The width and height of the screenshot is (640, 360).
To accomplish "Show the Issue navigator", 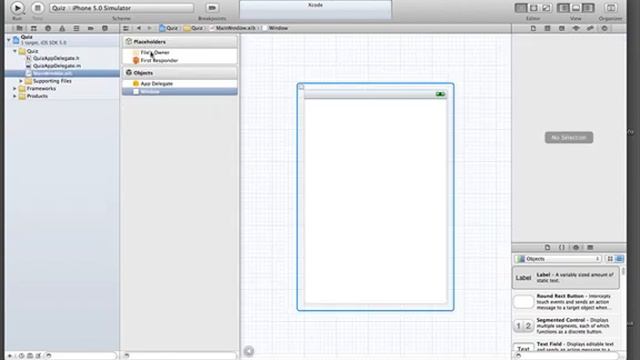I will tap(62, 28).
